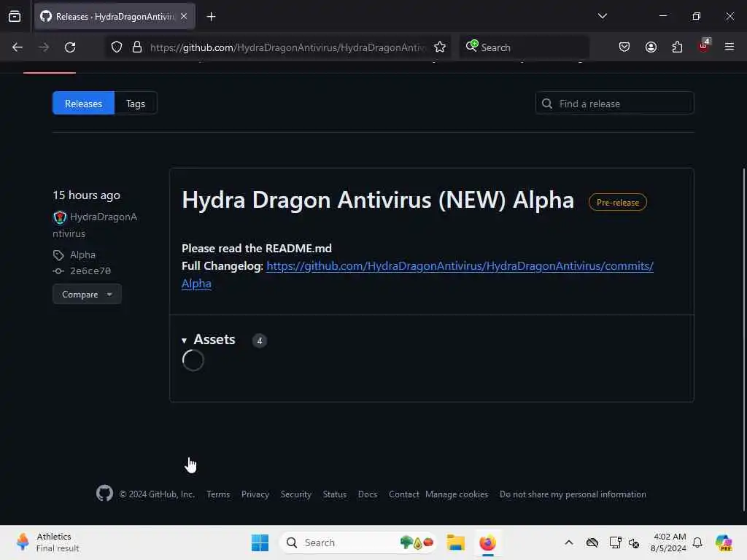This screenshot has width=747, height=560.
Task: Open the Firefox hamburger menu
Action: coord(729,47)
